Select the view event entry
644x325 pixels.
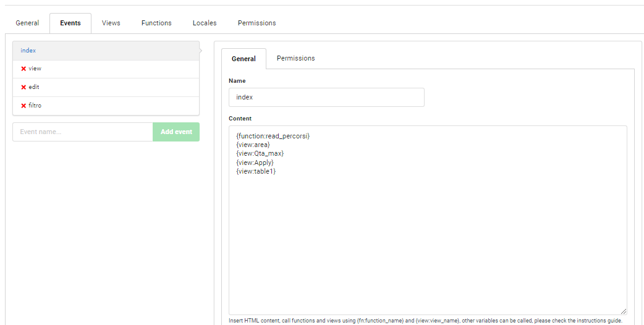coord(106,69)
